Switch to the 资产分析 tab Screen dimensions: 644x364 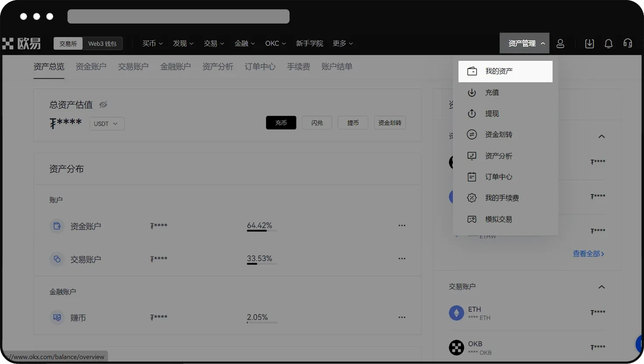coord(217,66)
